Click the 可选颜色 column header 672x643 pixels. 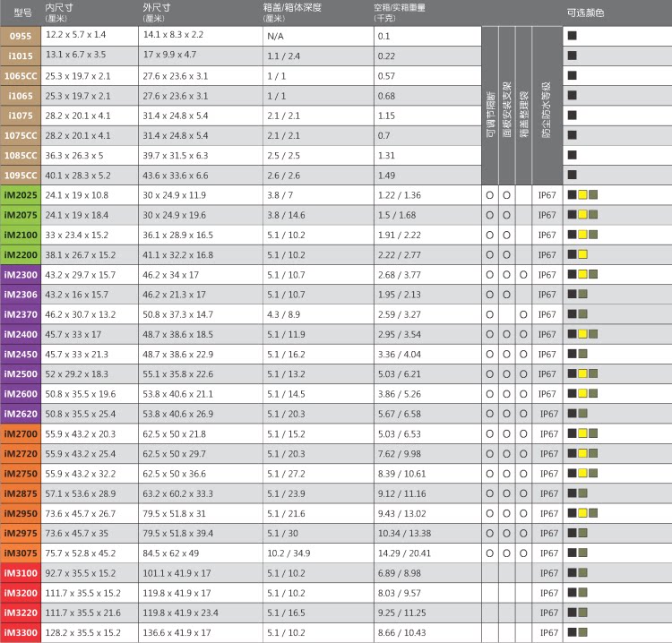point(586,13)
